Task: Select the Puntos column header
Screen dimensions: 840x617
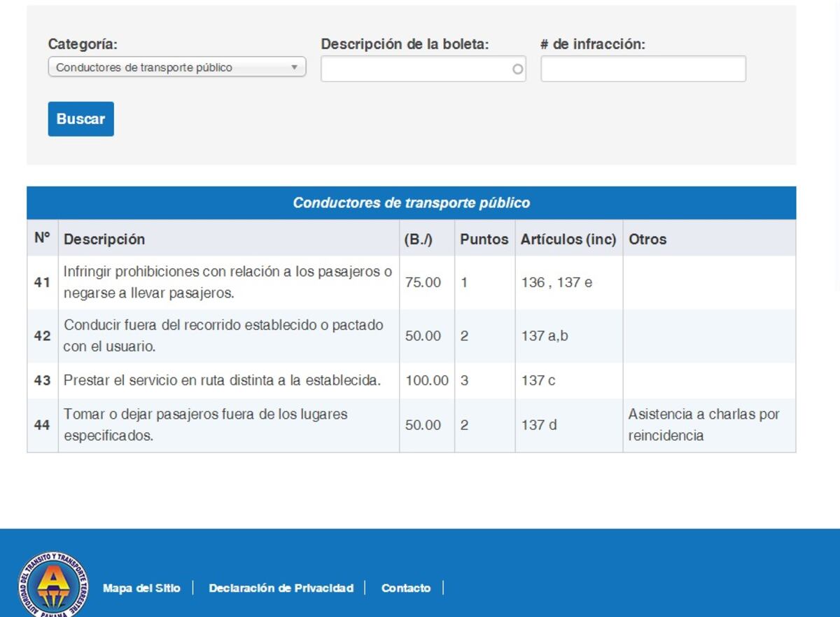Action: pyautogui.click(x=484, y=239)
